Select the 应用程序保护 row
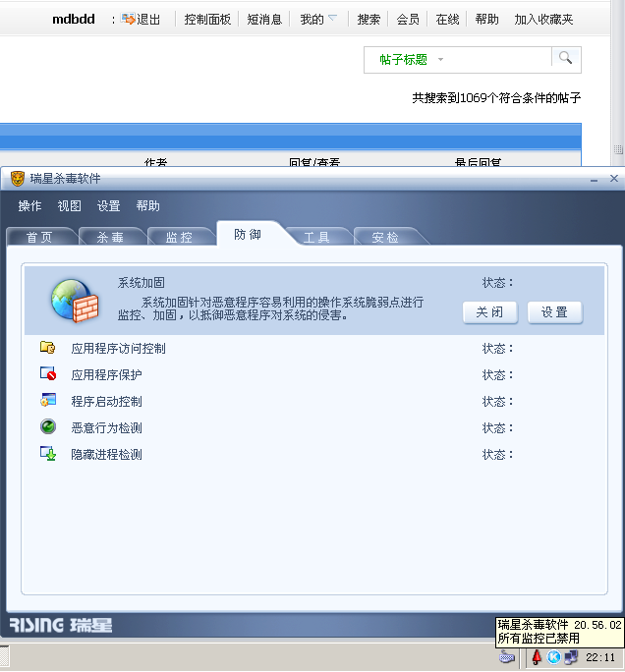This screenshot has height=672, width=625. [x=314, y=374]
